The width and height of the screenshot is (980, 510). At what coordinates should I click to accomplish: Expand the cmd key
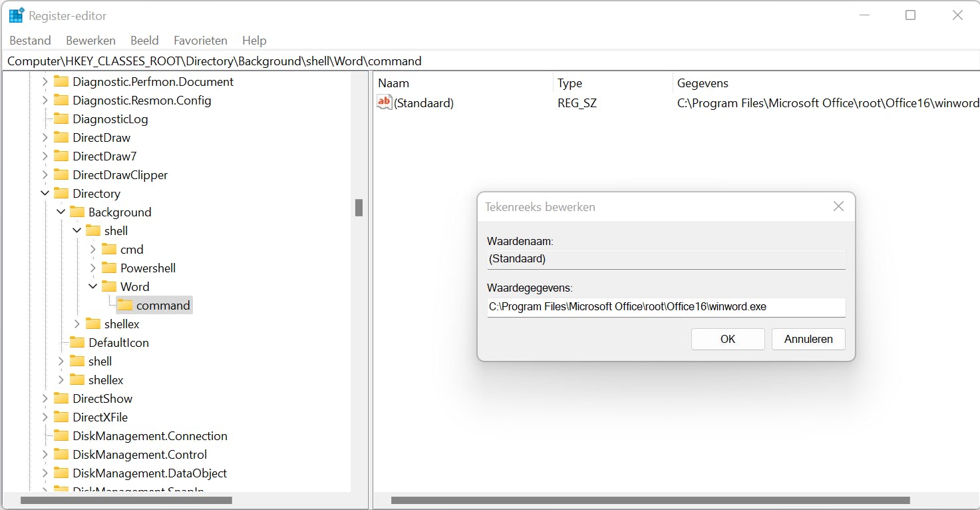click(x=93, y=250)
